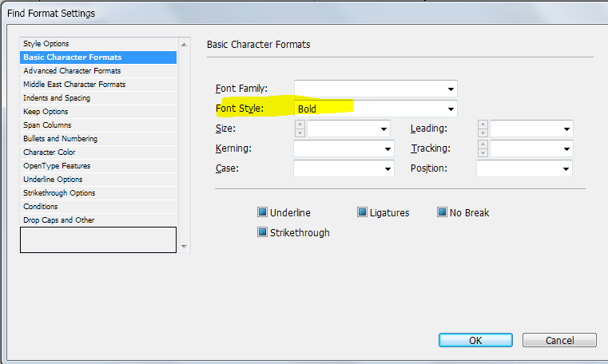The image size is (608, 364).
Task: Expand the Case dropdown
Action: click(x=387, y=169)
